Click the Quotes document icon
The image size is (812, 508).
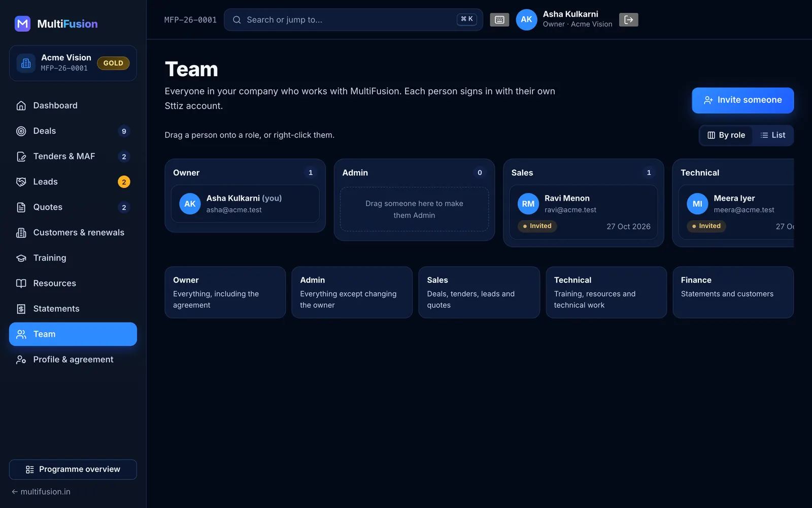point(21,207)
